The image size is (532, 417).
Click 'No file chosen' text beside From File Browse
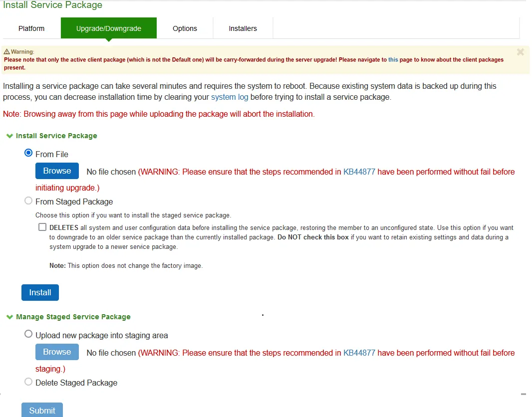pyautogui.click(x=111, y=172)
